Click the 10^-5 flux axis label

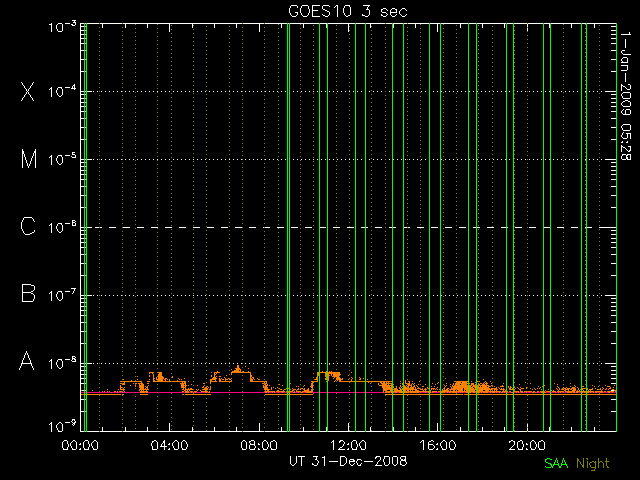pos(62,159)
